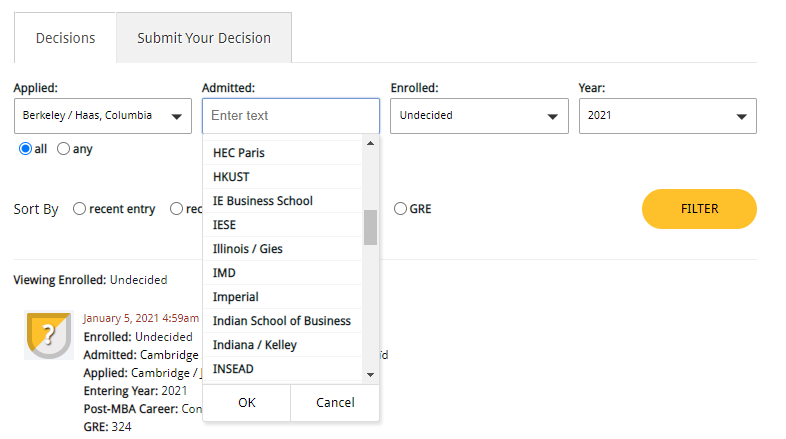This screenshot has height=439, width=786.
Task: Choose IESE from the list
Action: tap(283, 225)
